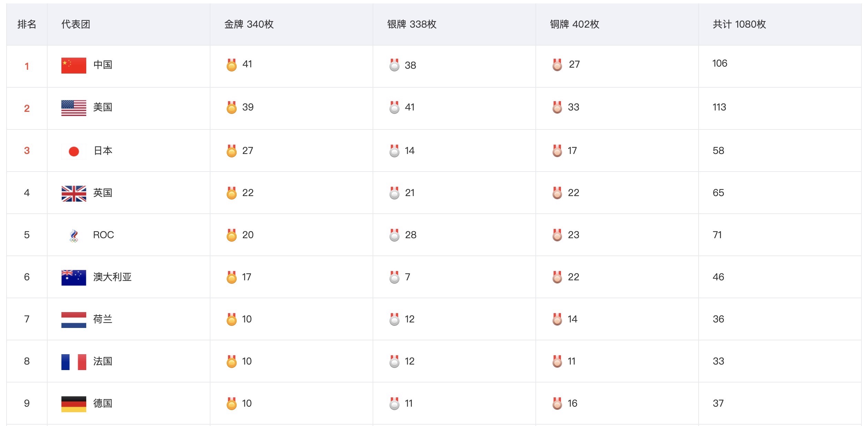Click the China flag icon
The height and width of the screenshot is (426, 868).
(73, 65)
